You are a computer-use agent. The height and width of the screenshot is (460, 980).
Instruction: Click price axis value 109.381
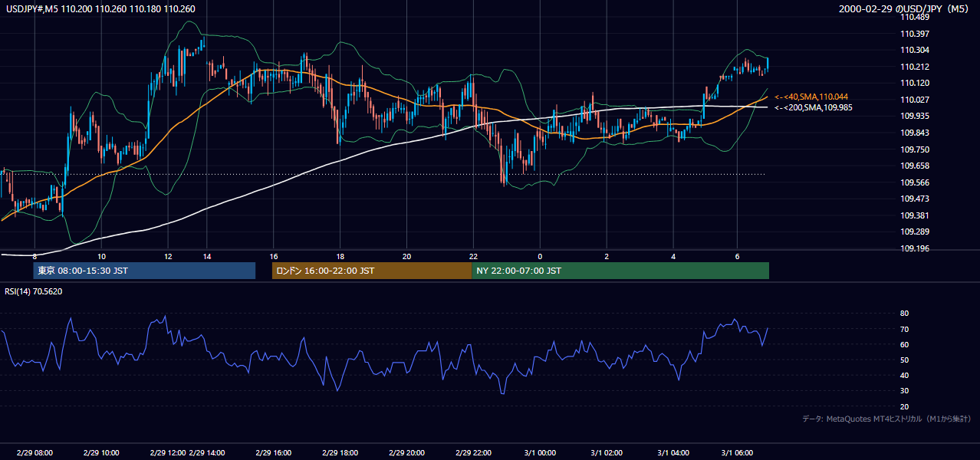[x=914, y=215]
